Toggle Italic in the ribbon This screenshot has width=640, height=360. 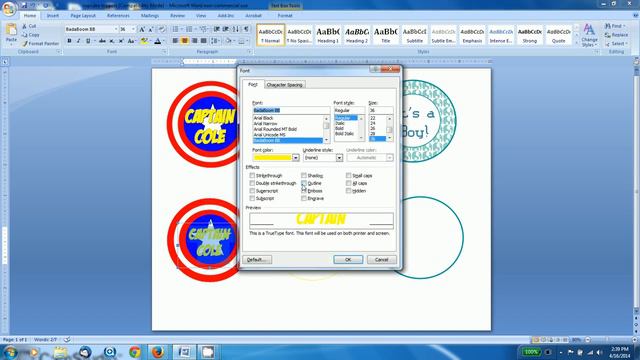78,41
